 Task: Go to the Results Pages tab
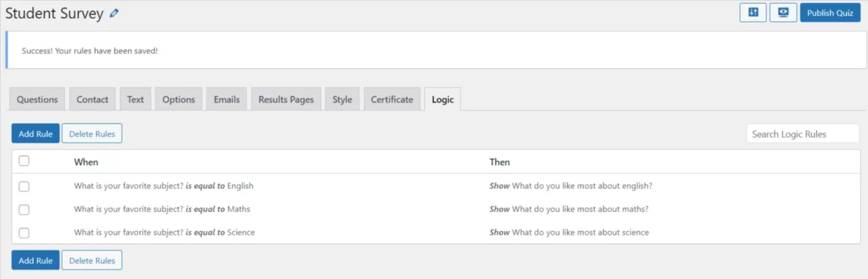click(x=285, y=99)
